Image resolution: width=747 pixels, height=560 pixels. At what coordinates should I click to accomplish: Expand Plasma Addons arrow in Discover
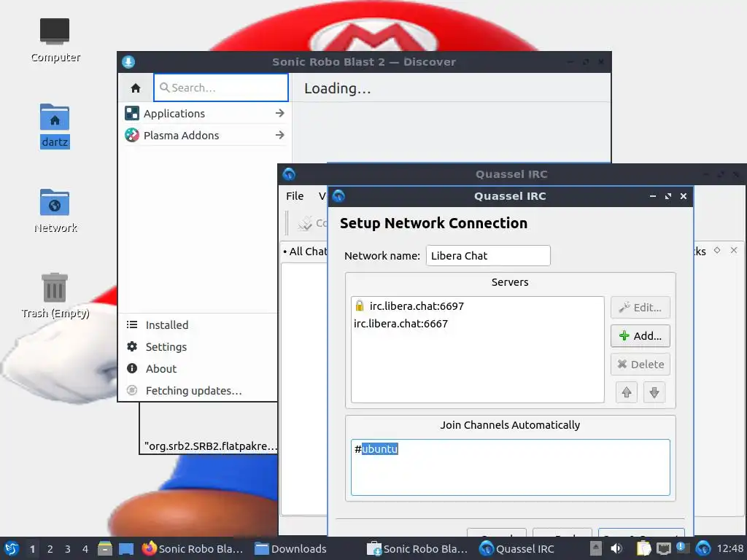click(279, 135)
